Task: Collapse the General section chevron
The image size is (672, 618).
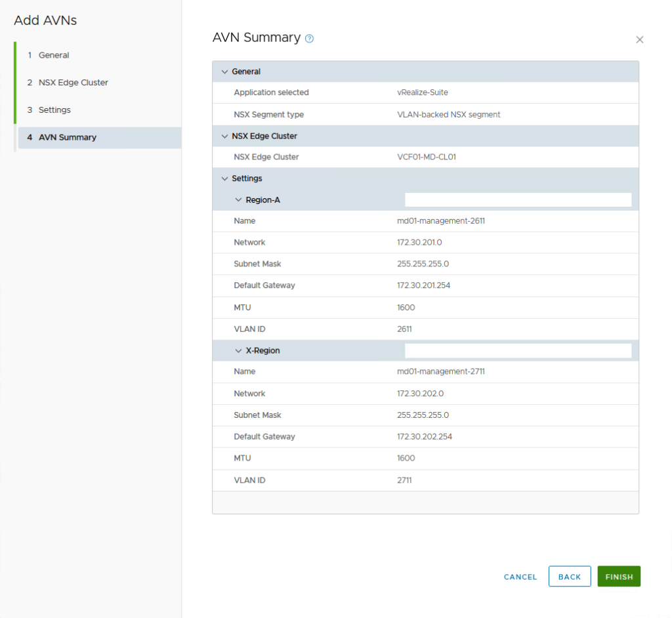Action: 225,72
